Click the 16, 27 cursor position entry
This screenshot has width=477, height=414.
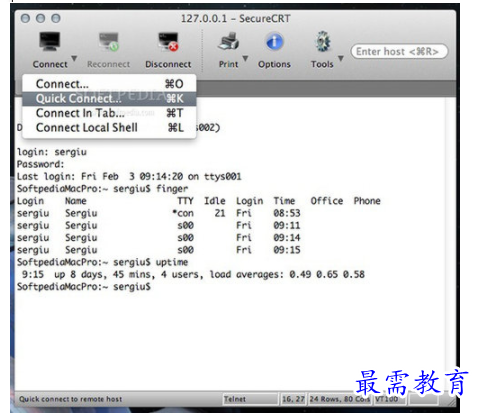(x=293, y=399)
